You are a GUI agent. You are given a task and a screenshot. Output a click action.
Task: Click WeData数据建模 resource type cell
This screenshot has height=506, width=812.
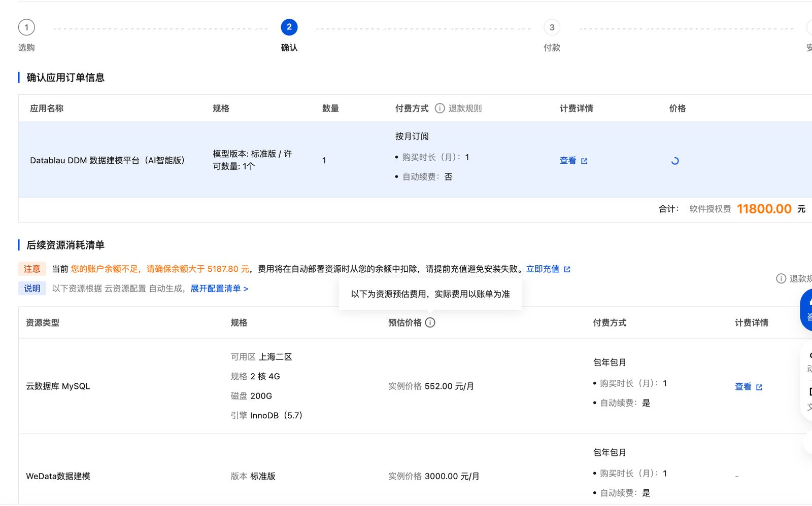58,477
